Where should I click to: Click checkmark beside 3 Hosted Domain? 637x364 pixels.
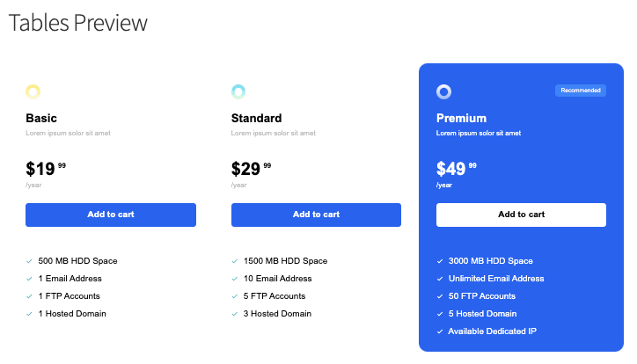point(234,314)
